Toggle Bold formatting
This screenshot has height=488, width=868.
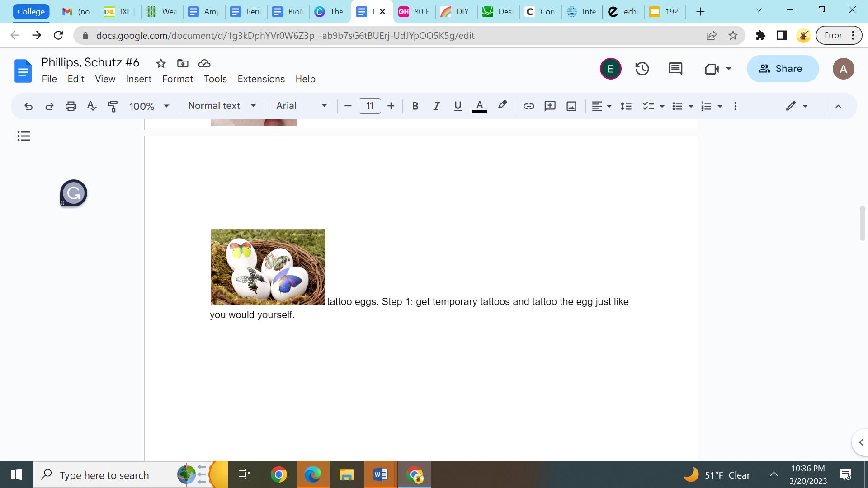(415, 106)
